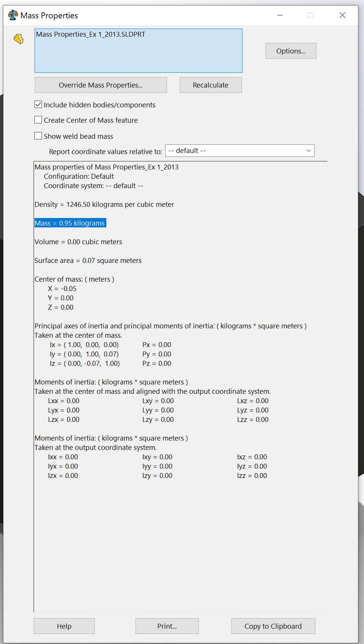Enable Create Center of Mass feature

pyautogui.click(x=38, y=120)
